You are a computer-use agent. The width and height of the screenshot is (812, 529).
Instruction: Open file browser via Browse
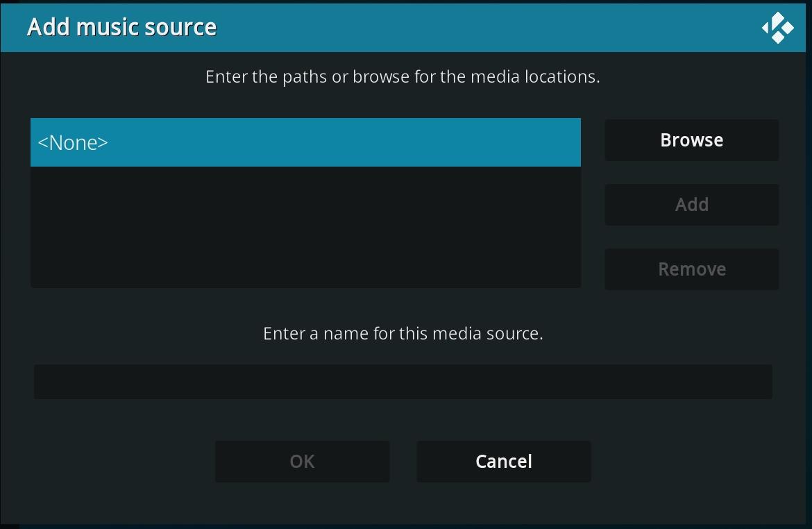[x=691, y=140]
